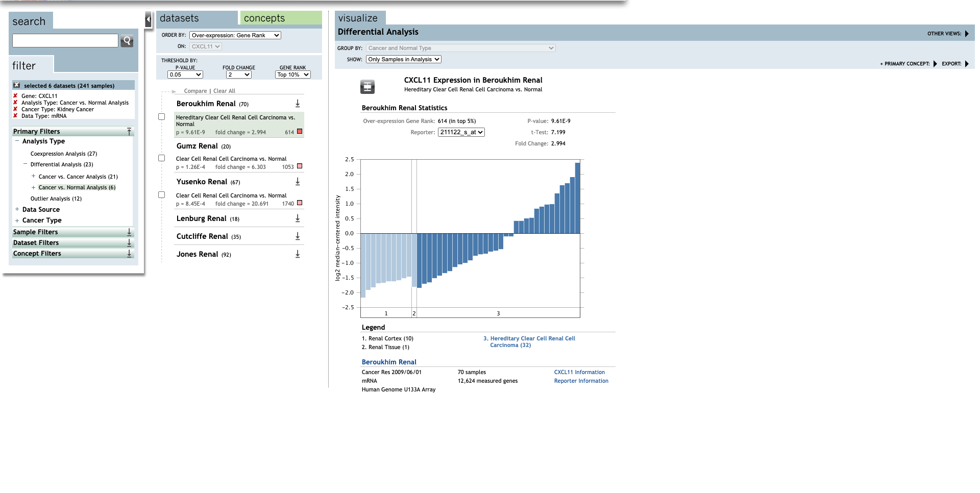Select the Gumz Renal (20) dataset heading
Screen dimensions: 980x493
[204, 146]
